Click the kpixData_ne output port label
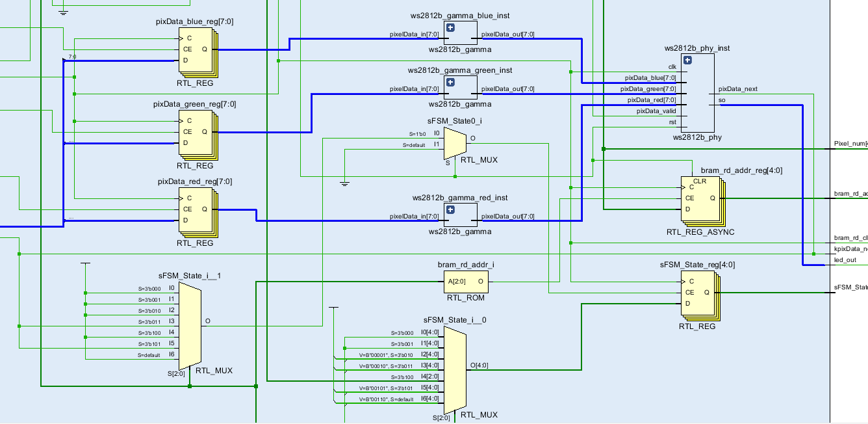This screenshot has height=424, width=868. [x=850, y=249]
